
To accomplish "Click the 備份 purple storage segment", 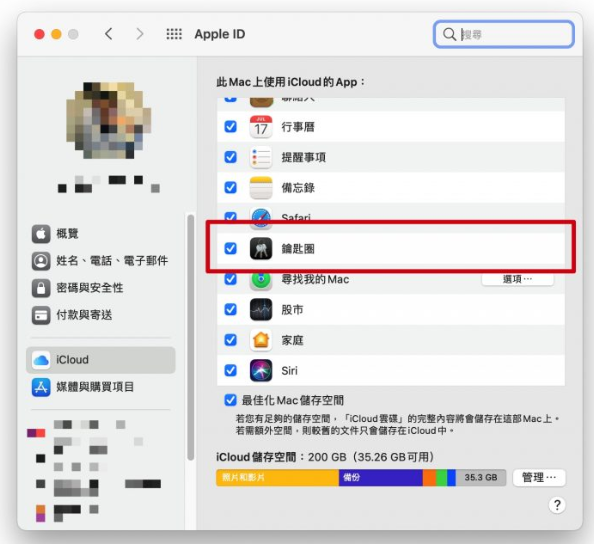I will click(381, 478).
